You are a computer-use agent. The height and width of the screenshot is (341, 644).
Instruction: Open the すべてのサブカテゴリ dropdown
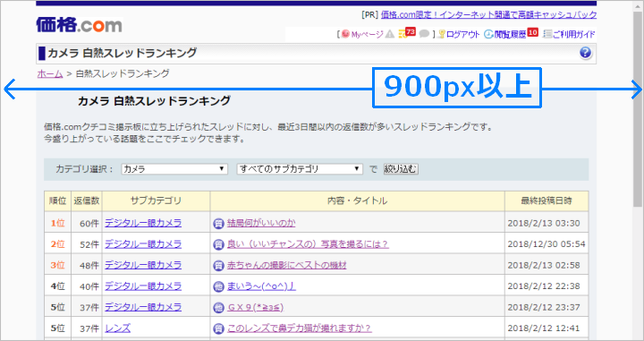click(300, 169)
